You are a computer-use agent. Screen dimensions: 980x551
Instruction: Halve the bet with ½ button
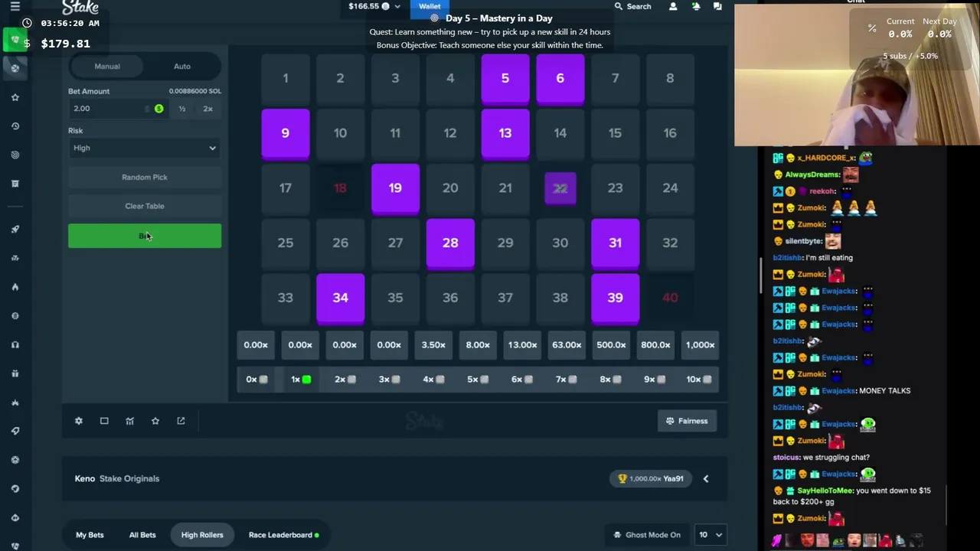tap(182, 109)
